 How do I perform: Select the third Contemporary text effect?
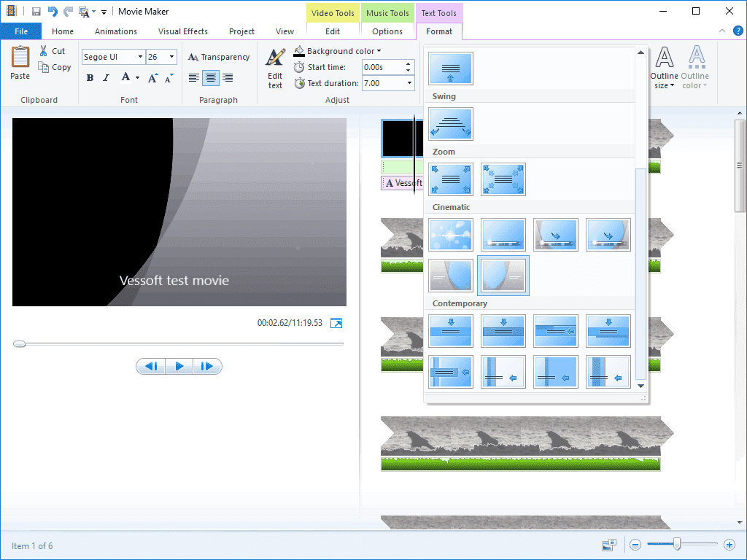(555, 331)
